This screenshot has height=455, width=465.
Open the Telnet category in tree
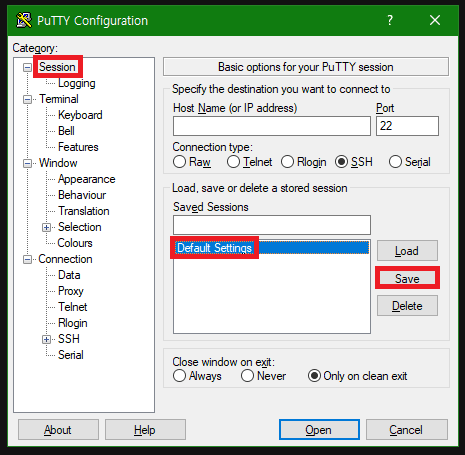click(x=73, y=307)
